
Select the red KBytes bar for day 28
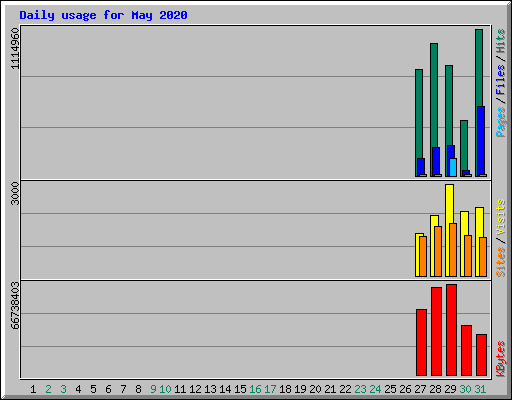(436, 331)
